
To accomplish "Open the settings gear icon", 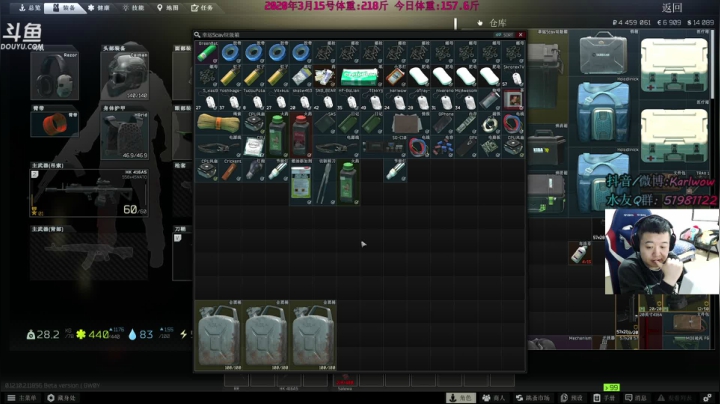I will [708, 398].
